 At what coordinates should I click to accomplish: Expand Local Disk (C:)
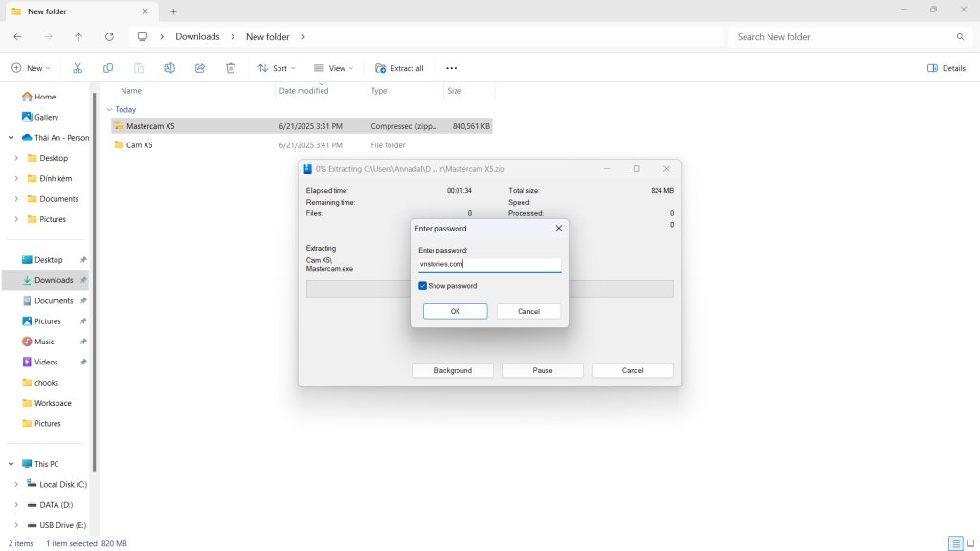click(x=16, y=485)
